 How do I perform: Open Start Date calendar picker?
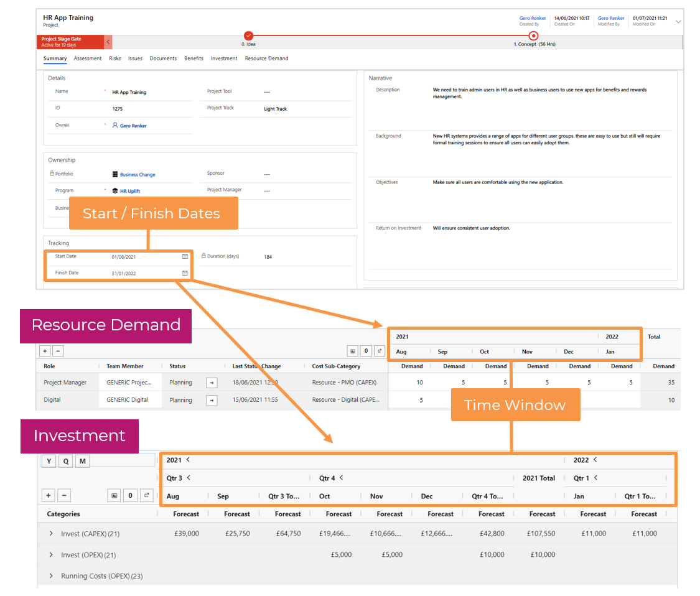tap(185, 256)
